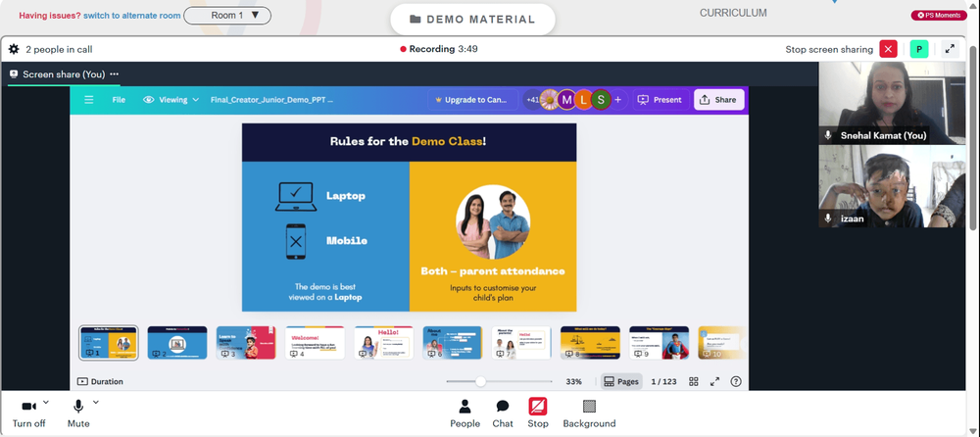Click 2 people in call text
Screen dimensions: 980x437
coord(59,49)
